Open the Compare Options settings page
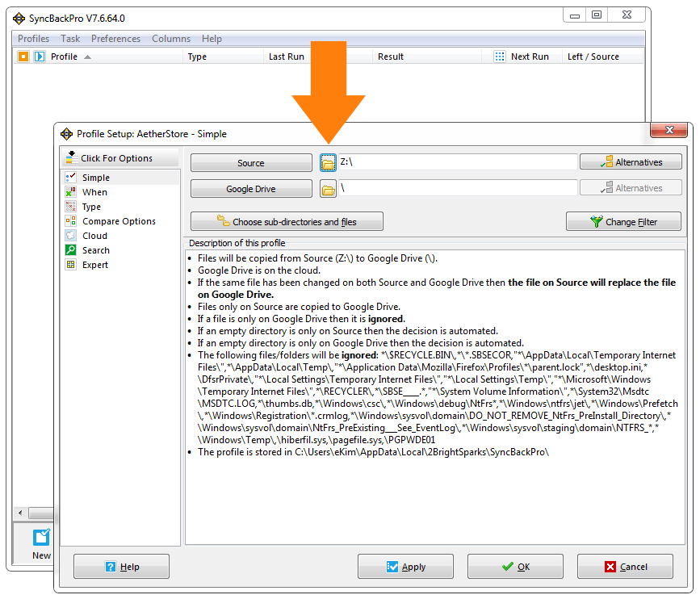The image size is (700, 599). click(x=120, y=221)
